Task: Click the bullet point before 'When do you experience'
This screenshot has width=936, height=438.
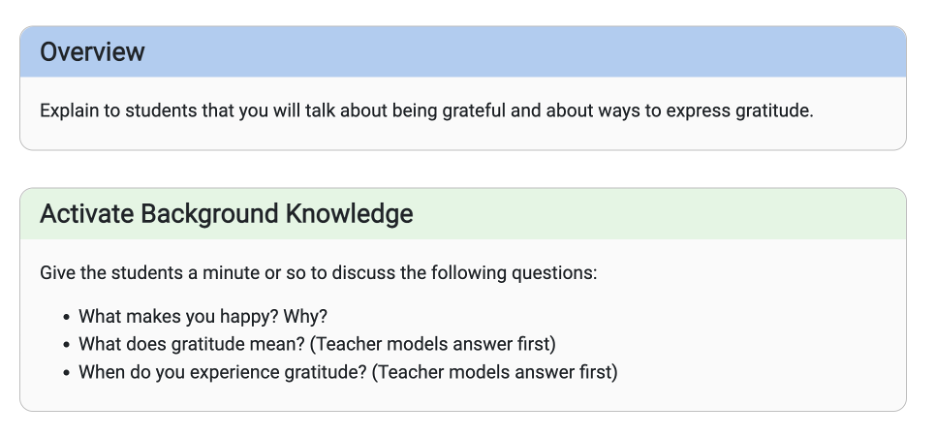Action: click(66, 373)
